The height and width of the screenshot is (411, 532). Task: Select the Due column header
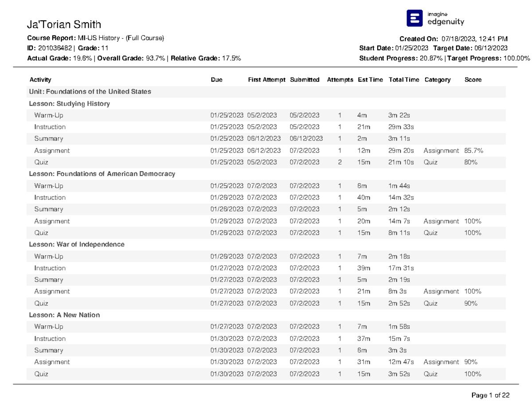coord(217,80)
